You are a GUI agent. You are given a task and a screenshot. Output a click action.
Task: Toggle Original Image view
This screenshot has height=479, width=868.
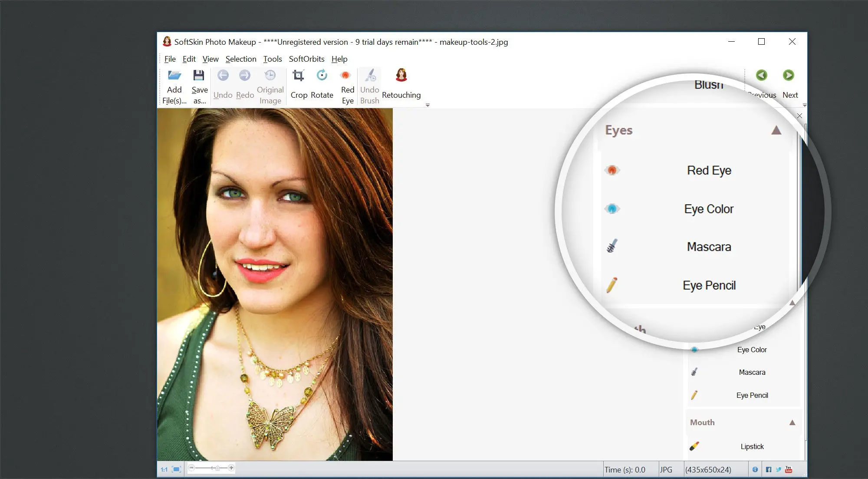tap(270, 85)
